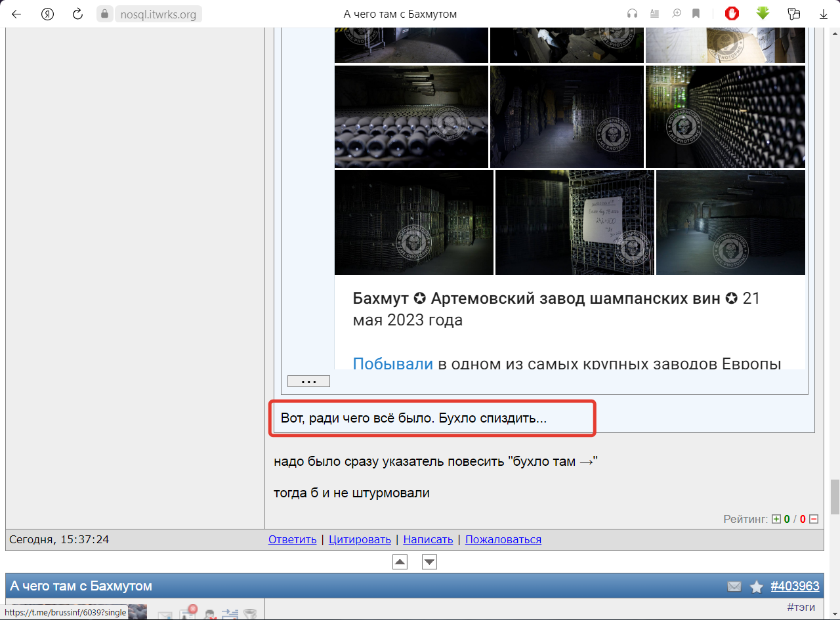
Task: Open photo thumbnail with paper sign on crate
Action: coord(574,222)
